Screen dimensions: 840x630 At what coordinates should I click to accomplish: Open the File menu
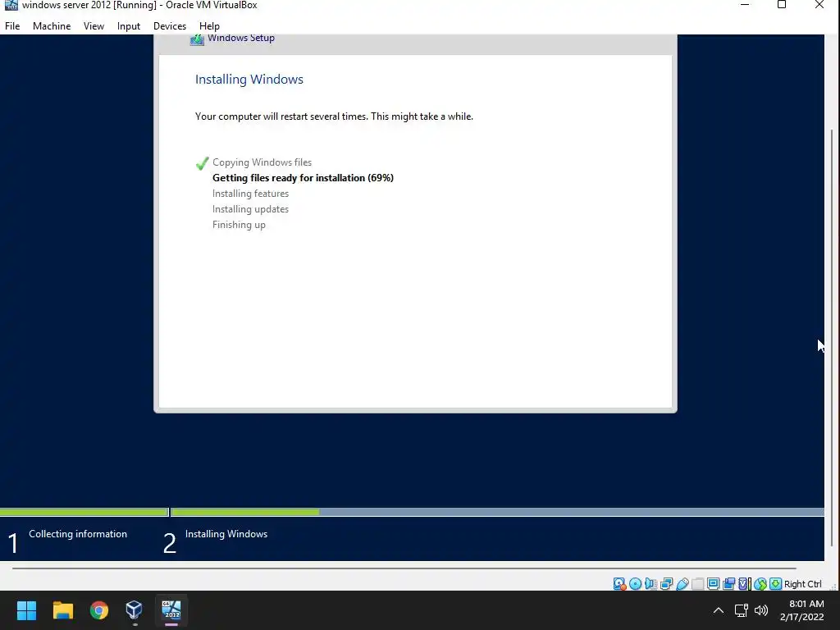click(12, 25)
